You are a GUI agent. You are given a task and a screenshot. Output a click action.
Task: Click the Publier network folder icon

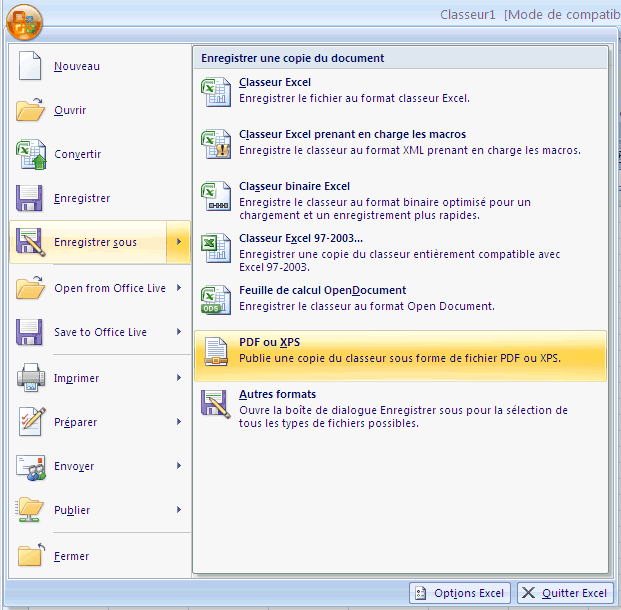point(29,509)
